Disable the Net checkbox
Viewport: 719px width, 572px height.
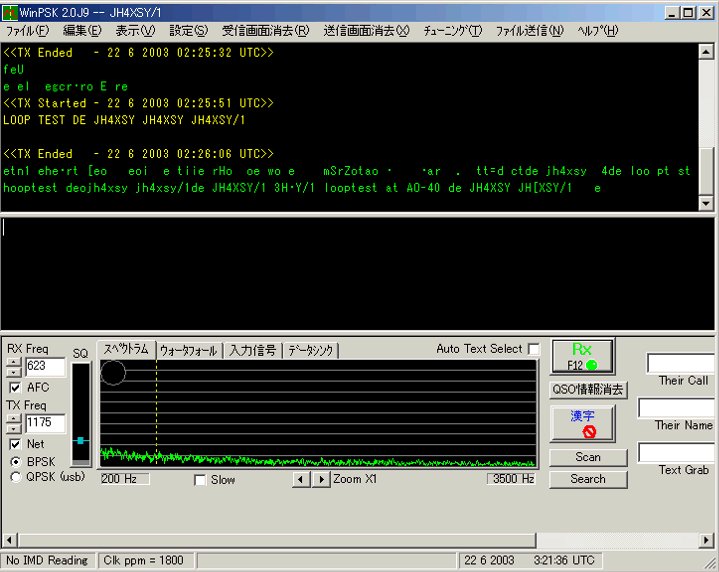(15, 444)
